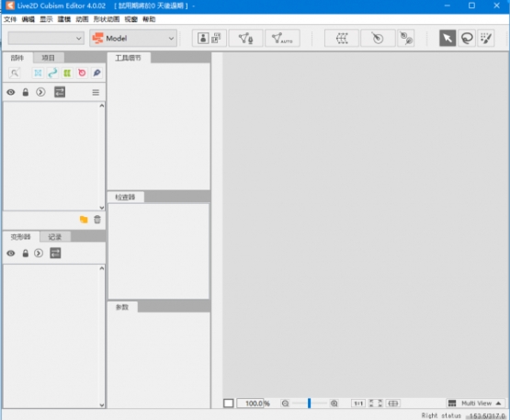Click the zoom slider handle

309,403
